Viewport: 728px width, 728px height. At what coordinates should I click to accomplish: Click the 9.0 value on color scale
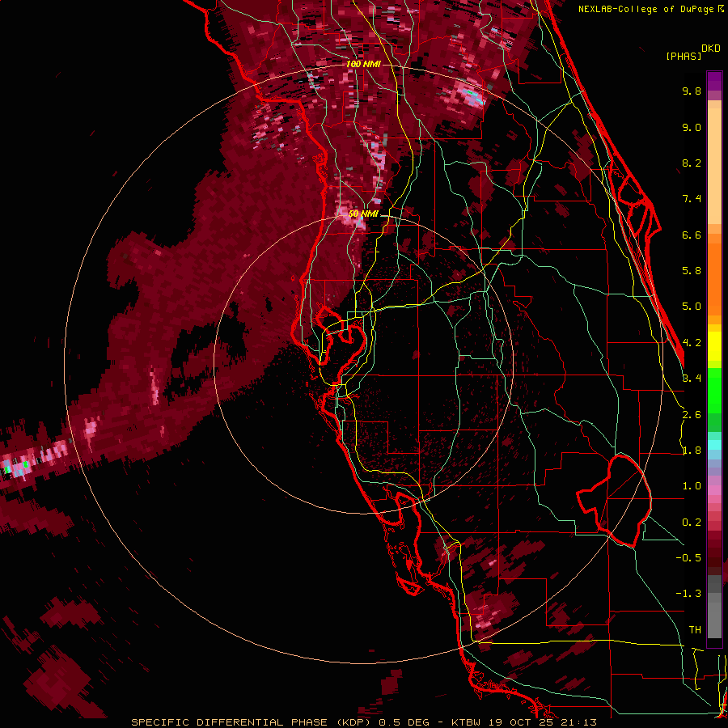tap(692, 127)
